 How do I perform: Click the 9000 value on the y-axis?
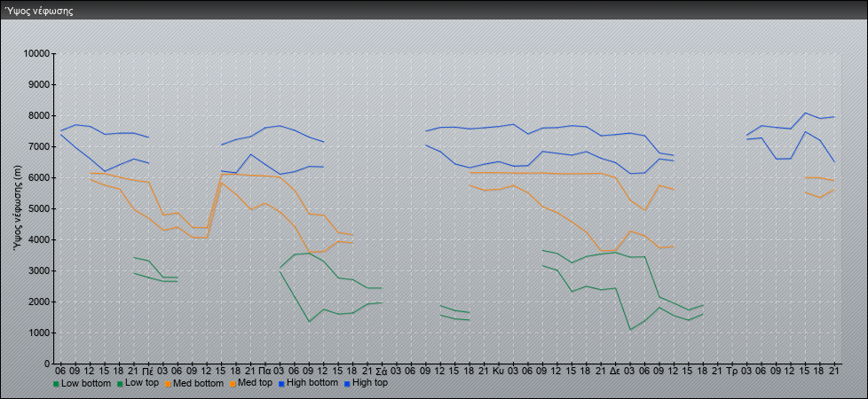point(39,84)
